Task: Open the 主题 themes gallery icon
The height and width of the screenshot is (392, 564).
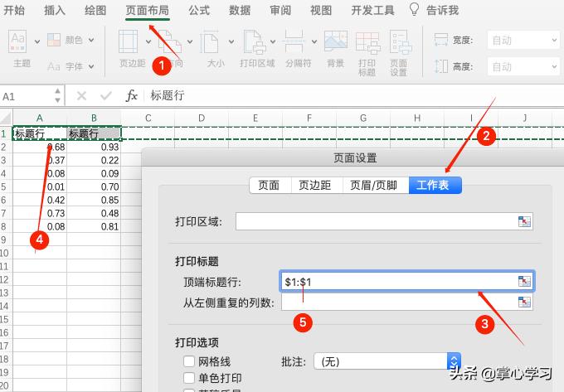Action: coord(17,41)
